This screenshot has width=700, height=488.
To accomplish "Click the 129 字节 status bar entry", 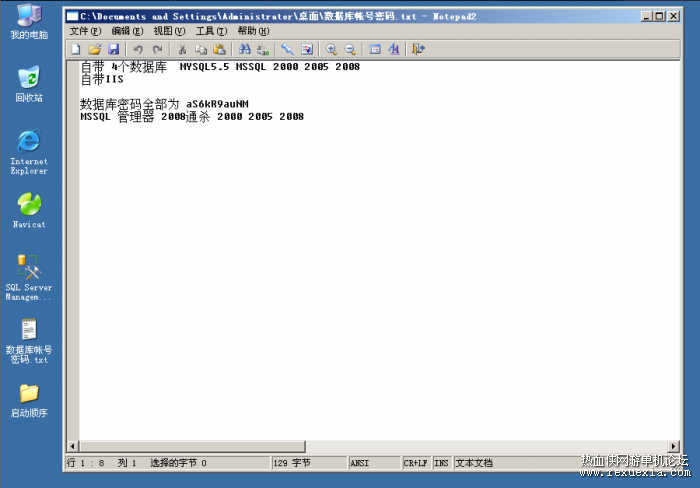I will click(x=308, y=463).
